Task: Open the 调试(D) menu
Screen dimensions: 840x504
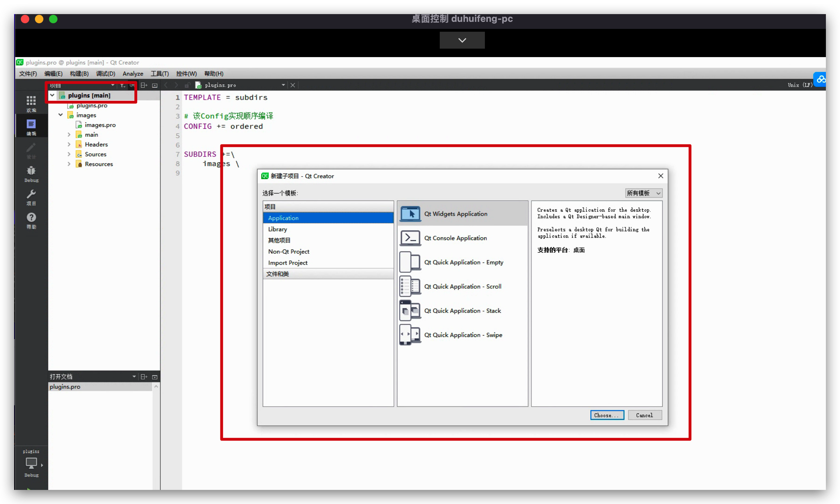Action: (x=105, y=74)
